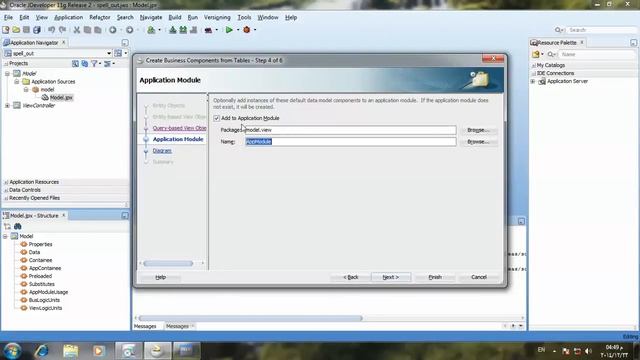
Task: Collapse the Model project node
Action: [7, 73]
